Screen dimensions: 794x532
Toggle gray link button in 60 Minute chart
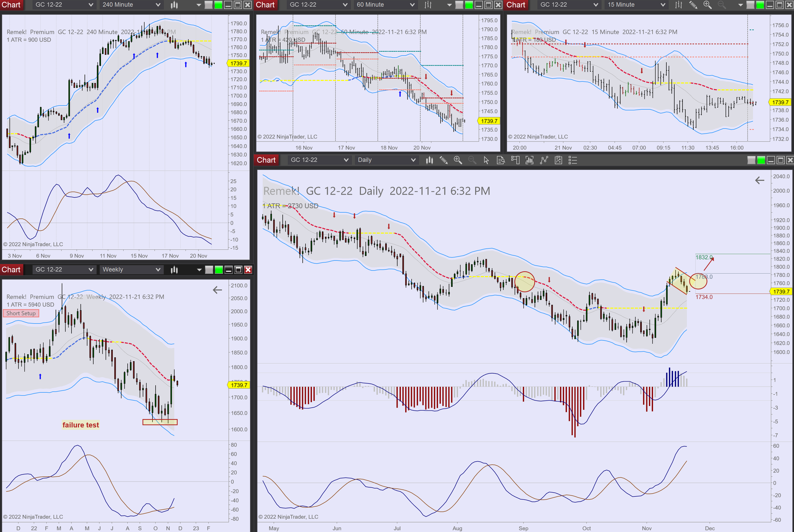(x=459, y=5)
